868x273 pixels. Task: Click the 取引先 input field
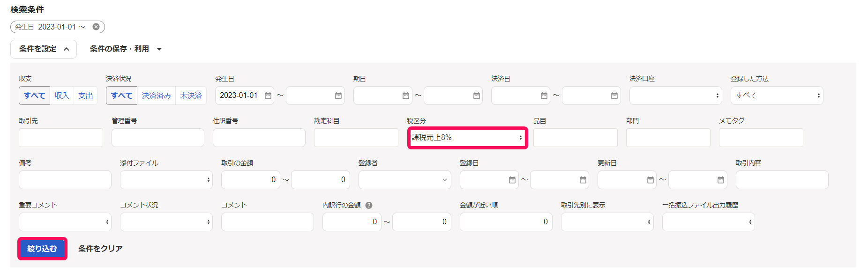click(x=61, y=138)
